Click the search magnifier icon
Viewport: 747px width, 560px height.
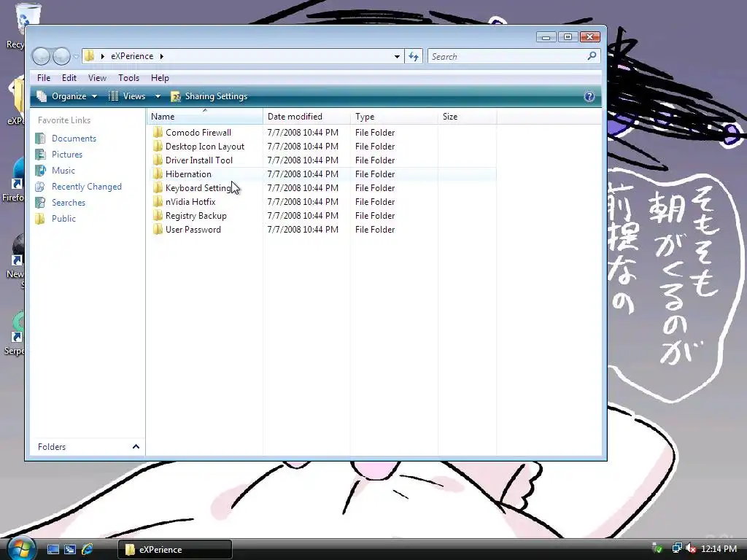click(592, 56)
